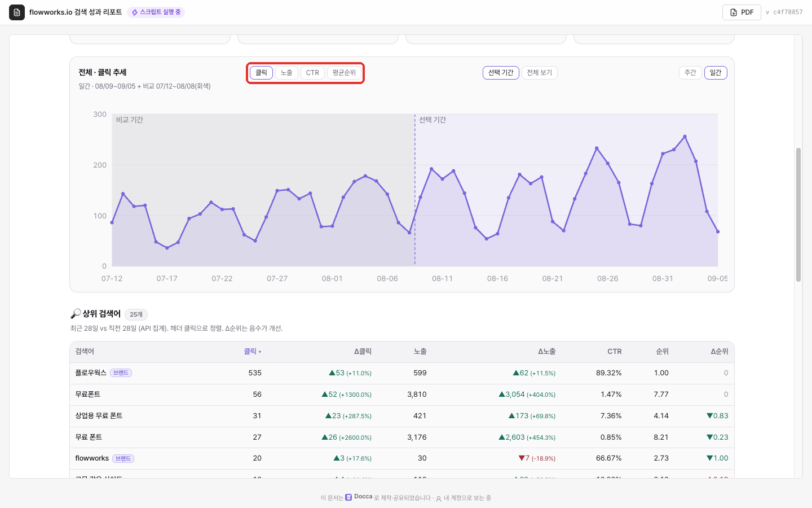
Task: Select the 클릭 metric toggle
Action: tap(261, 73)
